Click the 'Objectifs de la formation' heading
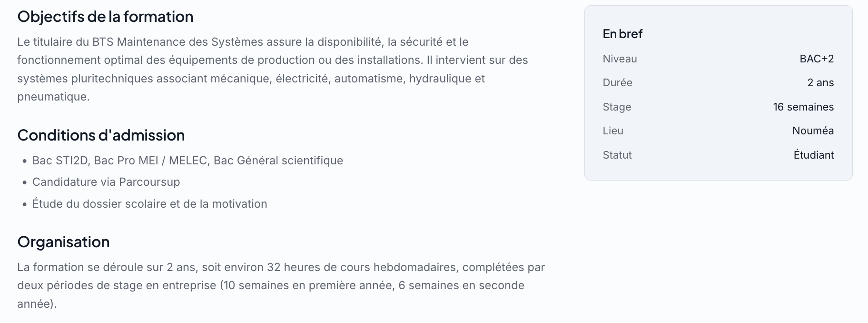Viewport: 868px width, 323px height. pyautogui.click(x=105, y=17)
